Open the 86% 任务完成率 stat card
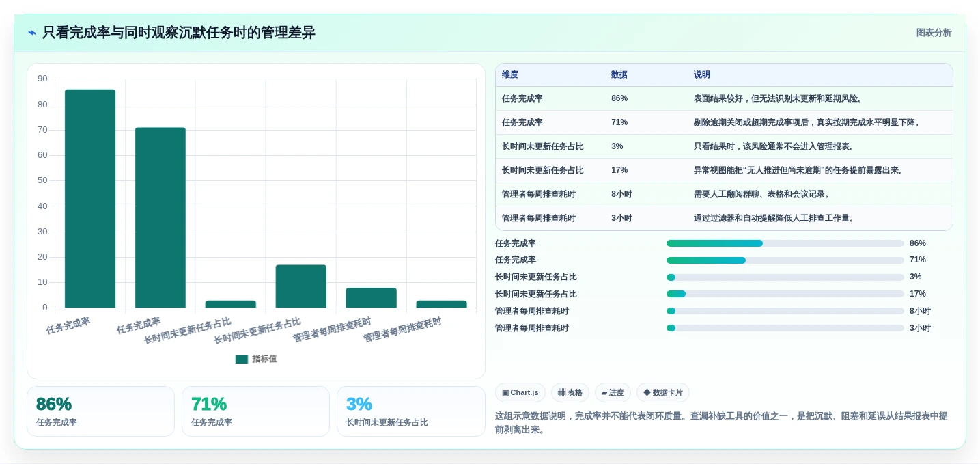Image resolution: width=980 pixels, height=464 pixels. (x=100, y=411)
